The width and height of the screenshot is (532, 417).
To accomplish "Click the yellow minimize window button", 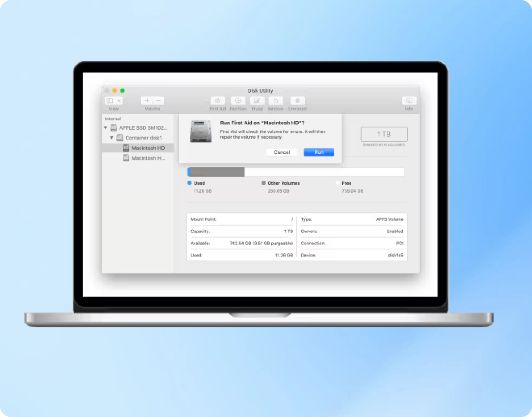I will coord(115,90).
